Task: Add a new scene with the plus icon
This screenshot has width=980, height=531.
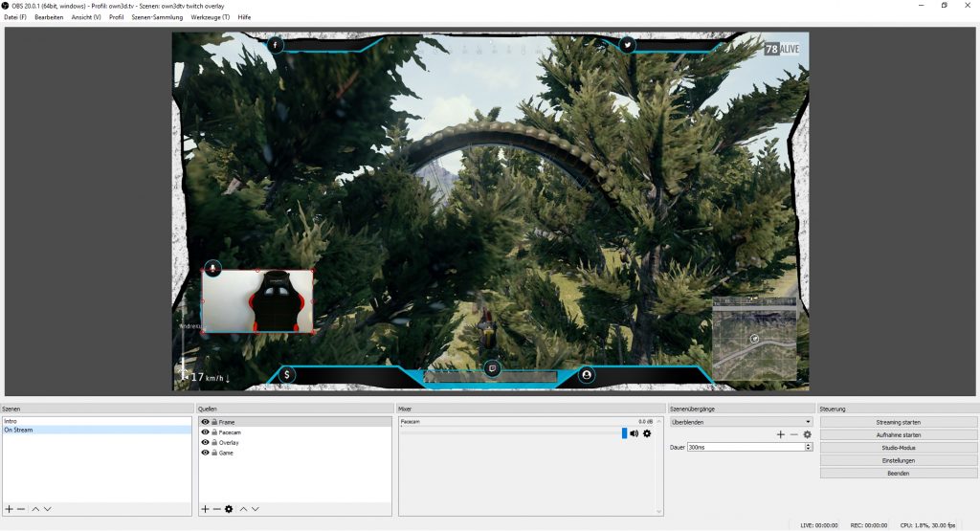Action: [9, 509]
